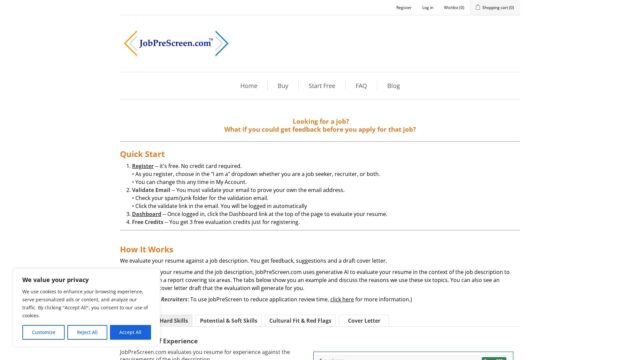640x360 pixels.
Task: Open the shopping cart icon
Action: [x=477, y=7]
